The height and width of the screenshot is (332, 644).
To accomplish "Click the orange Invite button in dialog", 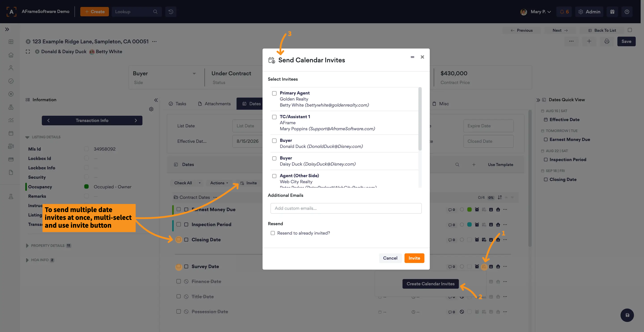I will pyautogui.click(x=414, y=258).
